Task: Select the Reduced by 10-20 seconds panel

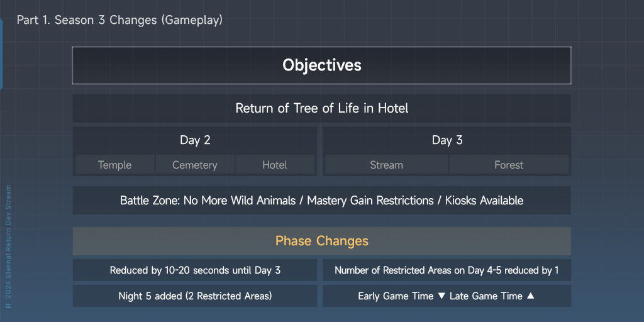Action: [x=195, y=270]
